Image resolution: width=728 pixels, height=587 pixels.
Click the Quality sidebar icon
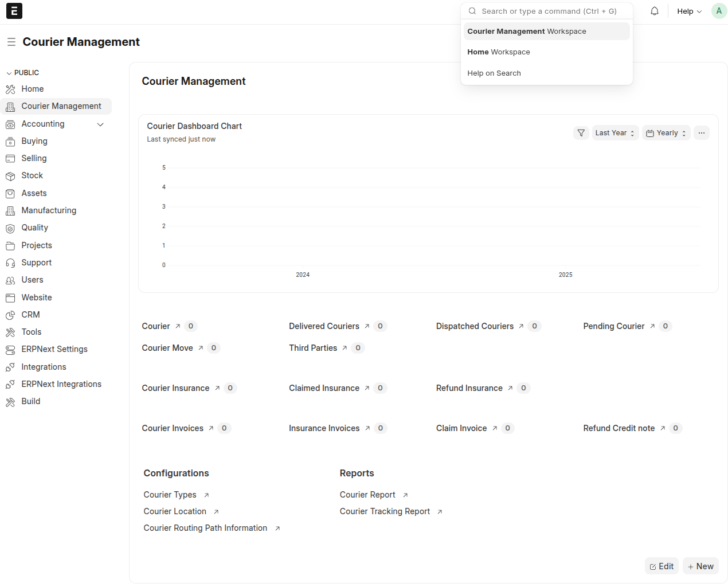coord(10,228)
